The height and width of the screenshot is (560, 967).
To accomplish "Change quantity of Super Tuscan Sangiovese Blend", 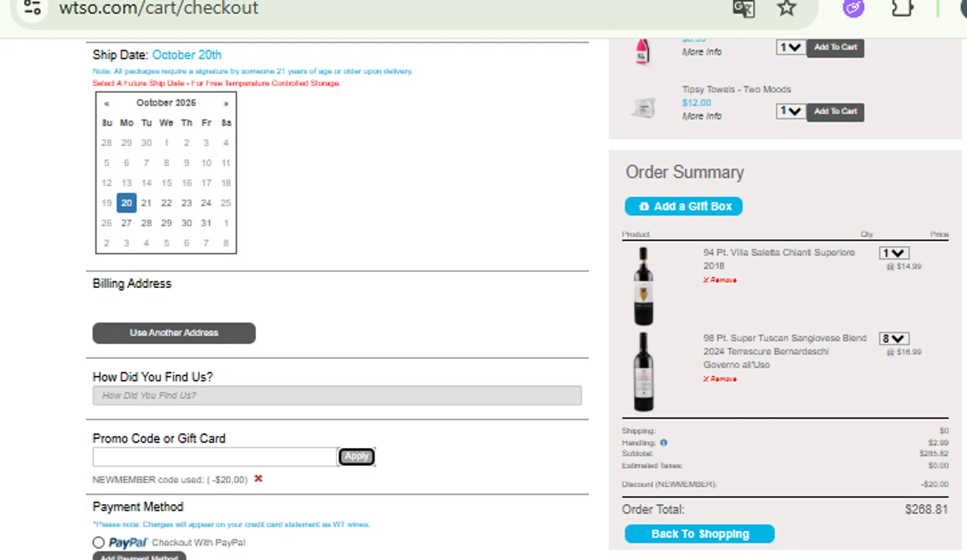I will point(894,339).
